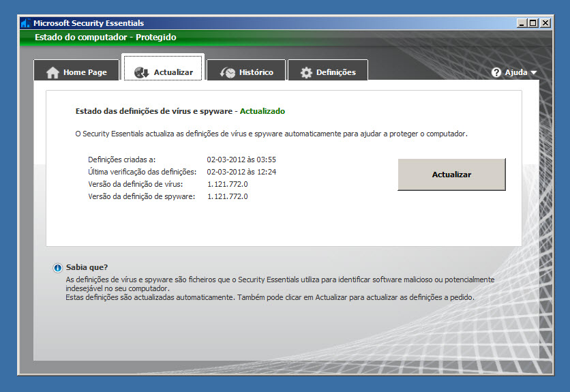
Task: Click the Definições criadas a: label
Action: [x=122, y=160]
